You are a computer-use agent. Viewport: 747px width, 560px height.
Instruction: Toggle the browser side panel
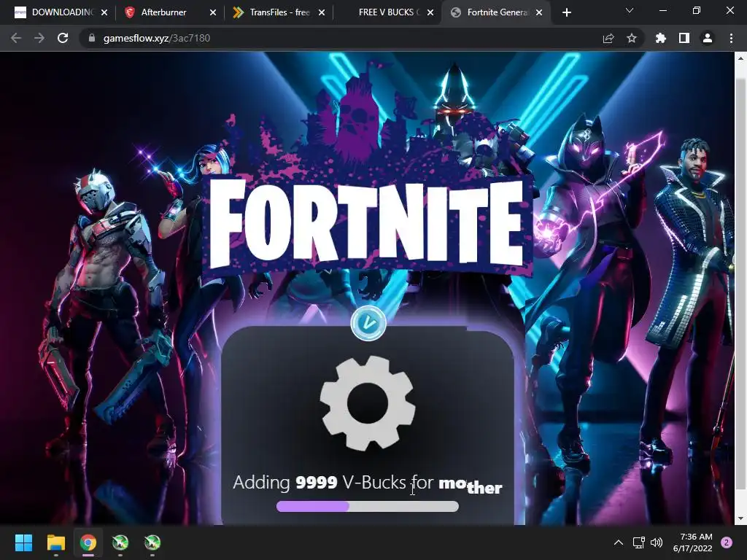pos(684,38)
